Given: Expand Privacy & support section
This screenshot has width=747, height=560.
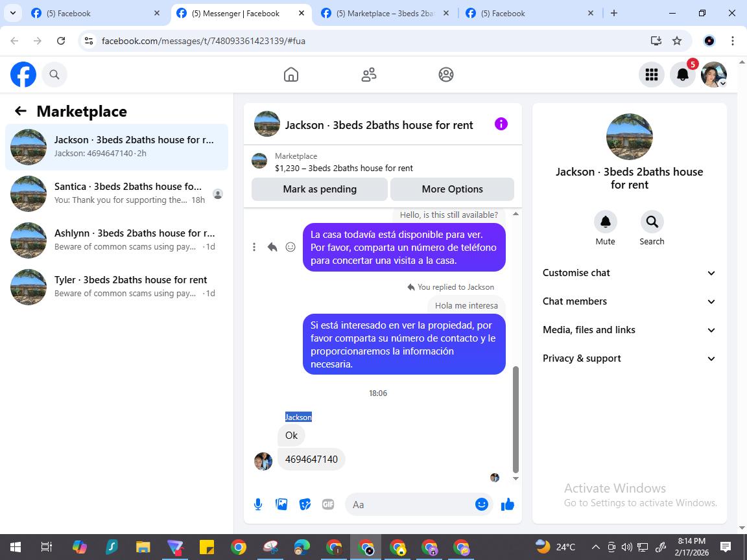Looking at the screenshot, I should tap(630, 358).
